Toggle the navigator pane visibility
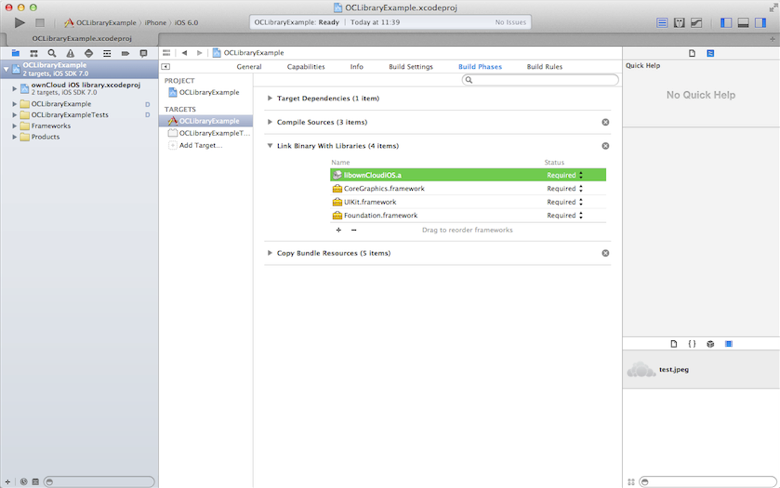 [726, 22]
